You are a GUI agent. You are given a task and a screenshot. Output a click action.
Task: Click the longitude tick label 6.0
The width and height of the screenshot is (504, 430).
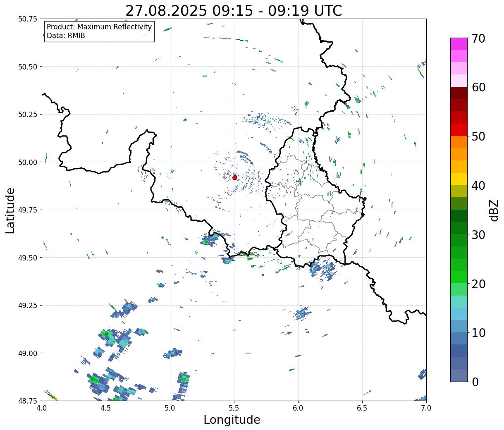pyautogui.click(x=298, y=408)
